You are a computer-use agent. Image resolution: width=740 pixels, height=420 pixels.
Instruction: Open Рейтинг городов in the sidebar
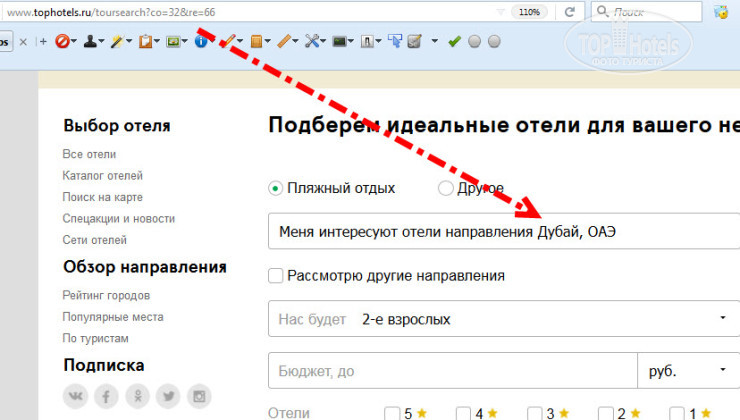(106, 296)
